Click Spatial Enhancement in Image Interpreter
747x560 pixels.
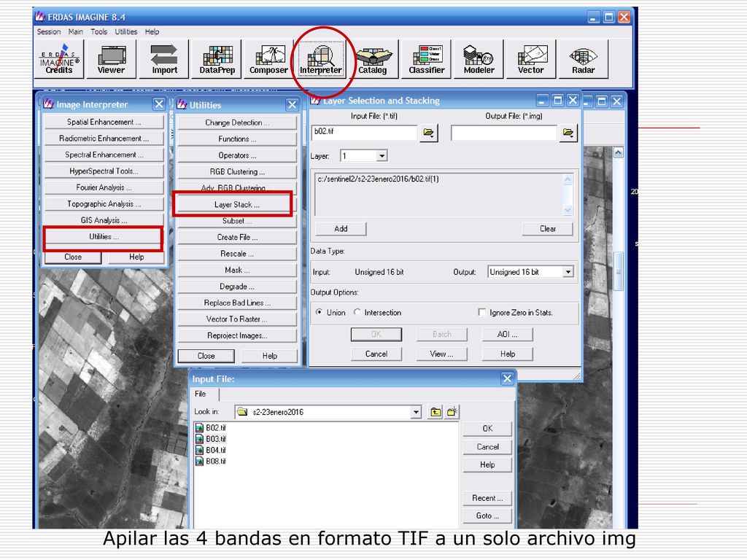click(x=104, y=122)
